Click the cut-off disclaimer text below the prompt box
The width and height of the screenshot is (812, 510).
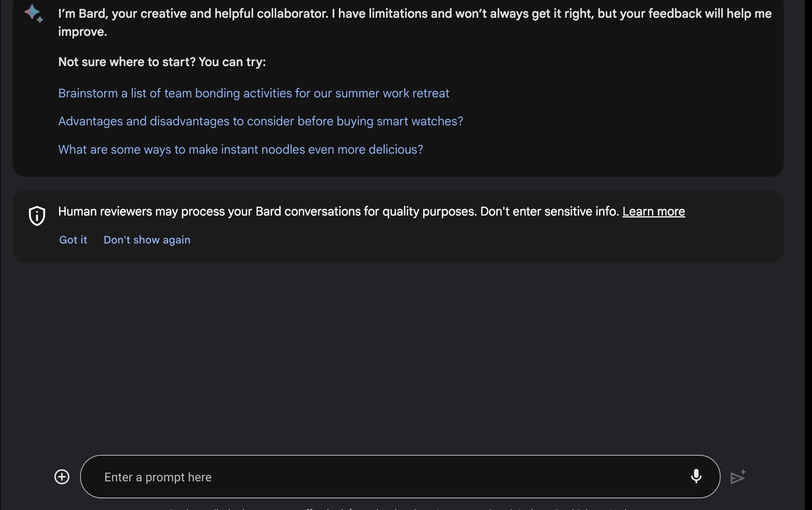click(302, 508)
